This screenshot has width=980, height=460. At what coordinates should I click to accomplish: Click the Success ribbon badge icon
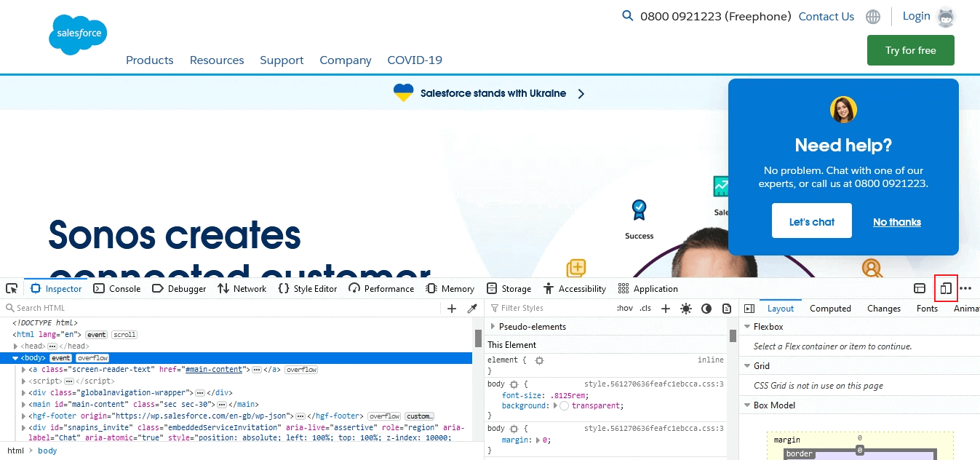(639, 210)
